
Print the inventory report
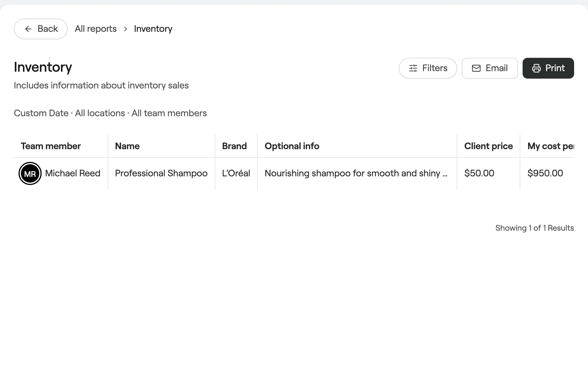tap(548, 68)
